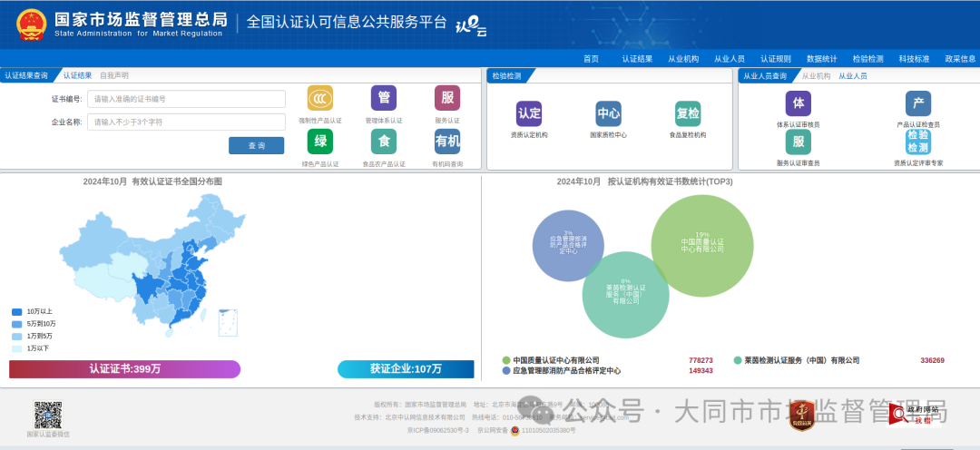Open 数据统计 in the top navigation bar
This screenshot has width=980, height=450.
click(x=821, y=59)
